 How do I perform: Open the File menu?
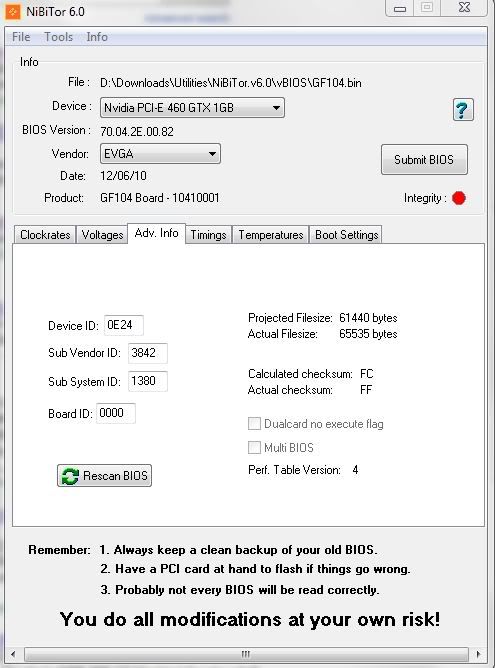tap(21, 37)
